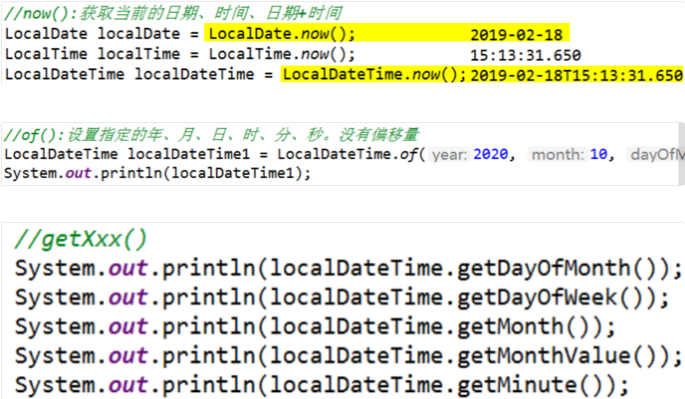The height and width of the screenshot is (399, 685).
Task: Click the year: parameter hint
Action: 450,155
